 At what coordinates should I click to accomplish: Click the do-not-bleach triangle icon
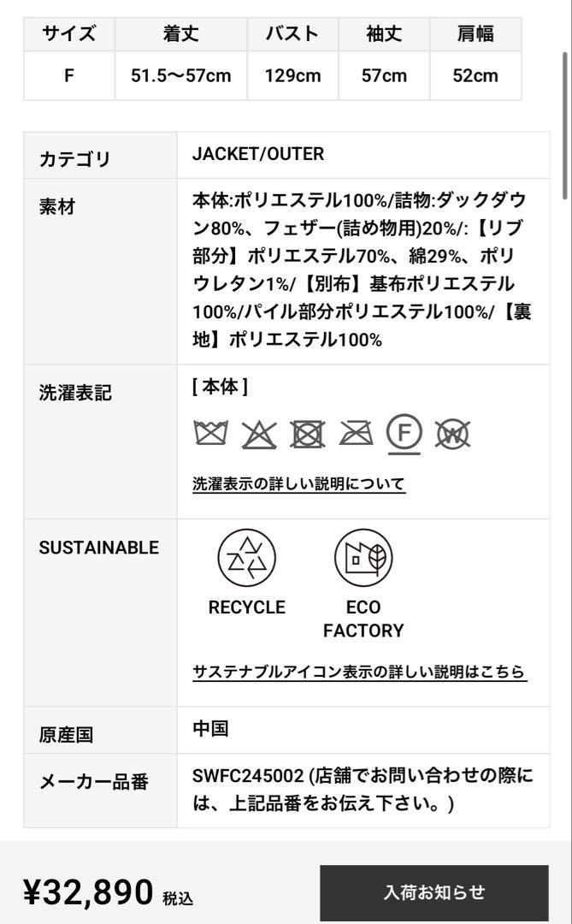258,435
